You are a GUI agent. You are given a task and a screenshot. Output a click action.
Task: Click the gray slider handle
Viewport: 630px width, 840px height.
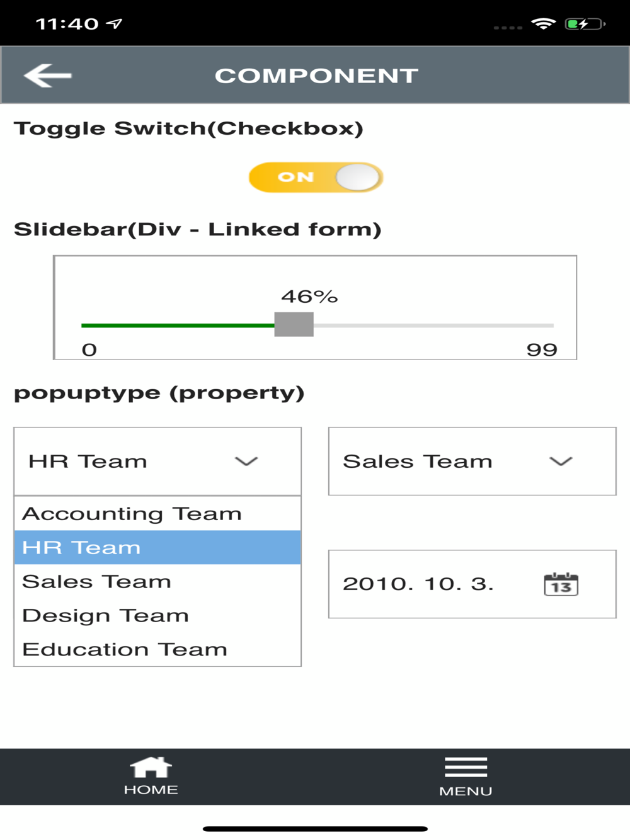[294, 324]
